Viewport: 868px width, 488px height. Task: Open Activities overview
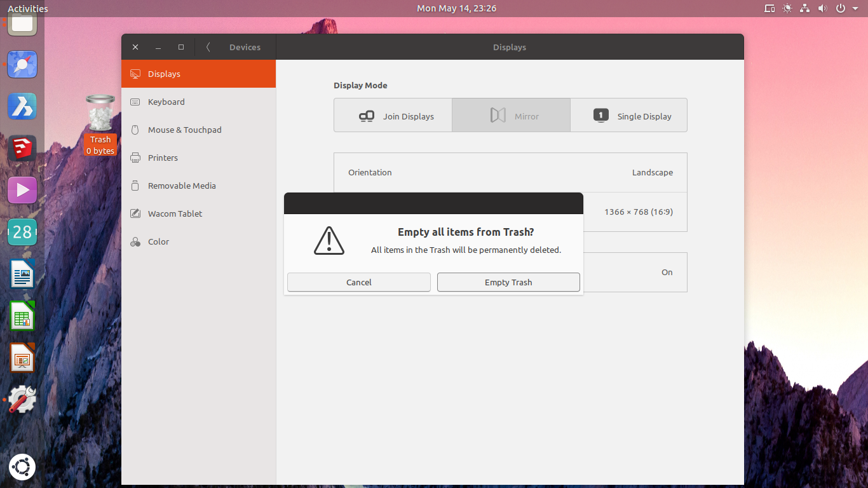click(27, 8)
